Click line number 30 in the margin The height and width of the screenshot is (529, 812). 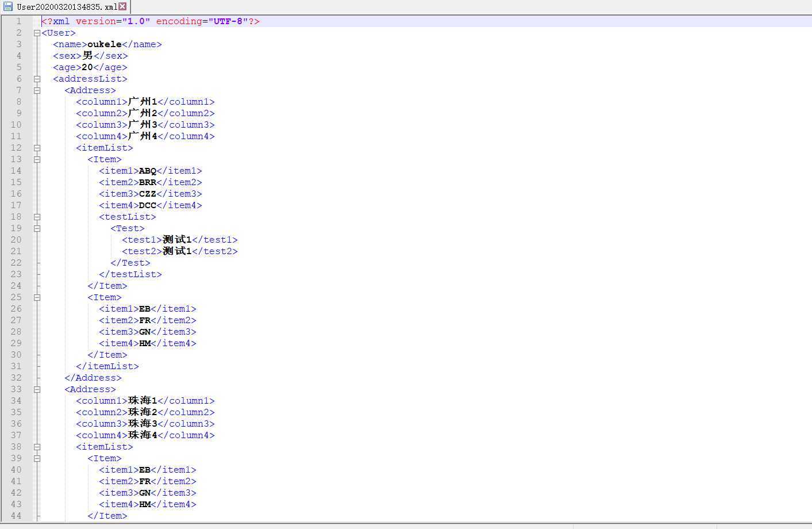tap(16, 355)
